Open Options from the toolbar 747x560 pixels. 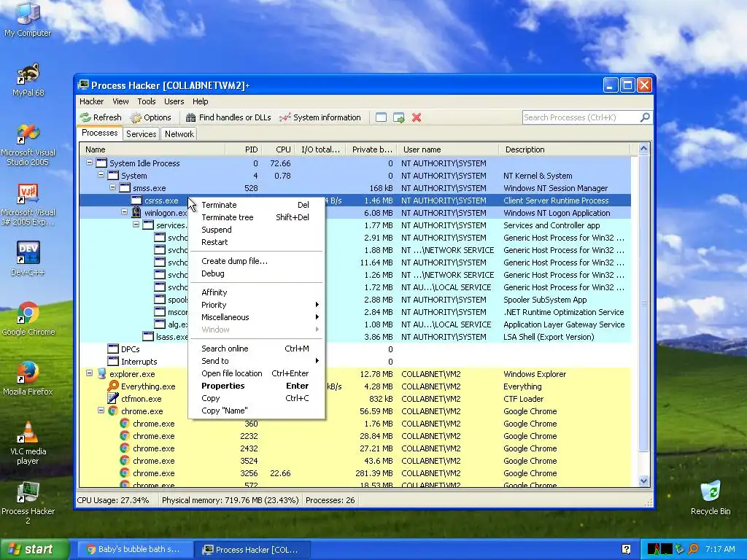(x=150, y=117)
